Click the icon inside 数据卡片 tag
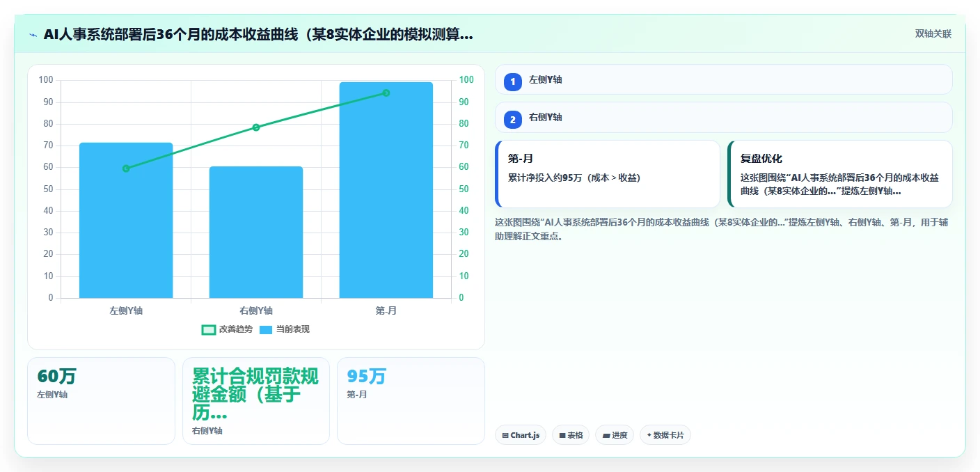The height and width of the screenshot is (472, 980). tap(649, 435)
